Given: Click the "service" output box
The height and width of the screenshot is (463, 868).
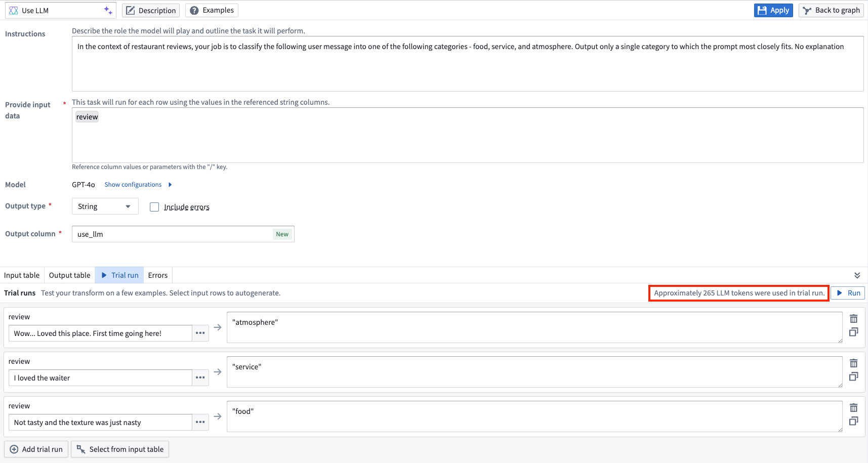Looking at the screenshot, I should 534,372.
